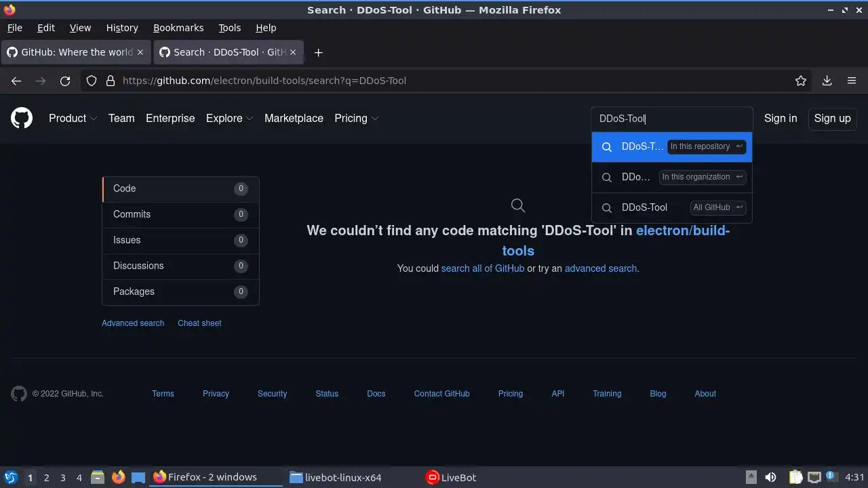Select 'In this organization' search suggestion
The width and height of the screenshot is (868, 488).
coord(672,177)
